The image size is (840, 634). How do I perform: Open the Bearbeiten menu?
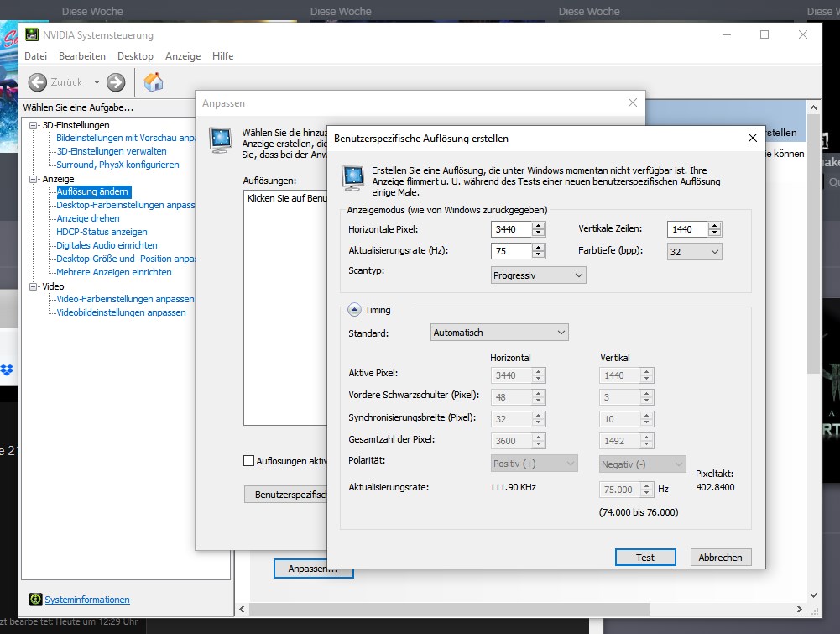(82, 55)
